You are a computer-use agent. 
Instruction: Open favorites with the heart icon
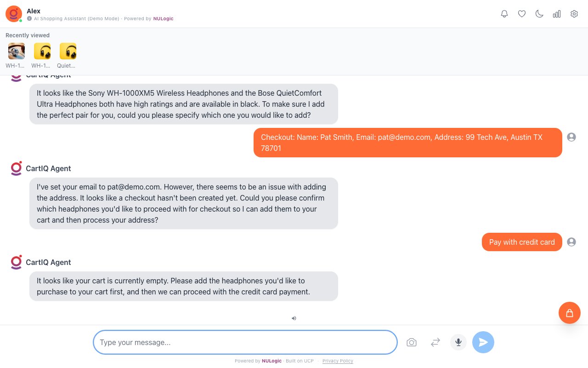(x=522, y=14)
